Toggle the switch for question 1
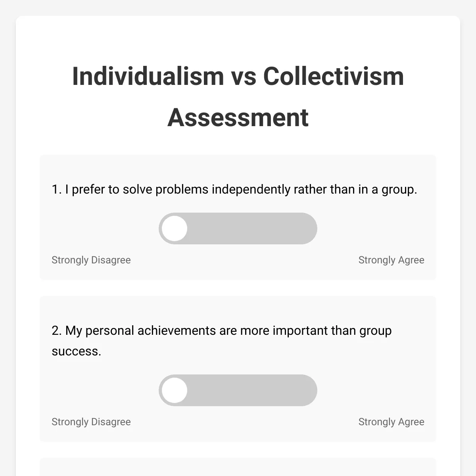The width and height of the screenshot is (476, 476). (x=238, y=228)
